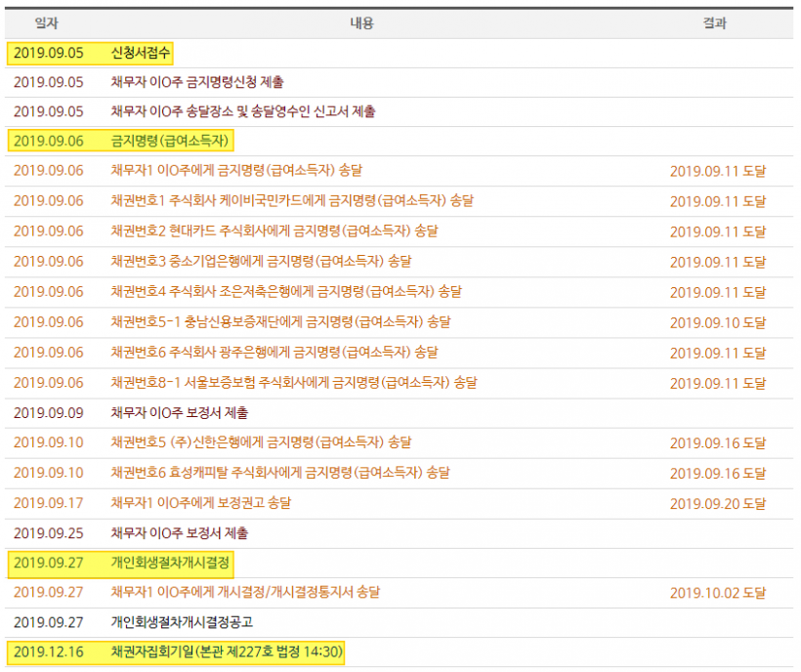Open 개시결정/개시결정통지서 송달 link
The width and height of the screenshot is (801, 672).
[246, 592]
